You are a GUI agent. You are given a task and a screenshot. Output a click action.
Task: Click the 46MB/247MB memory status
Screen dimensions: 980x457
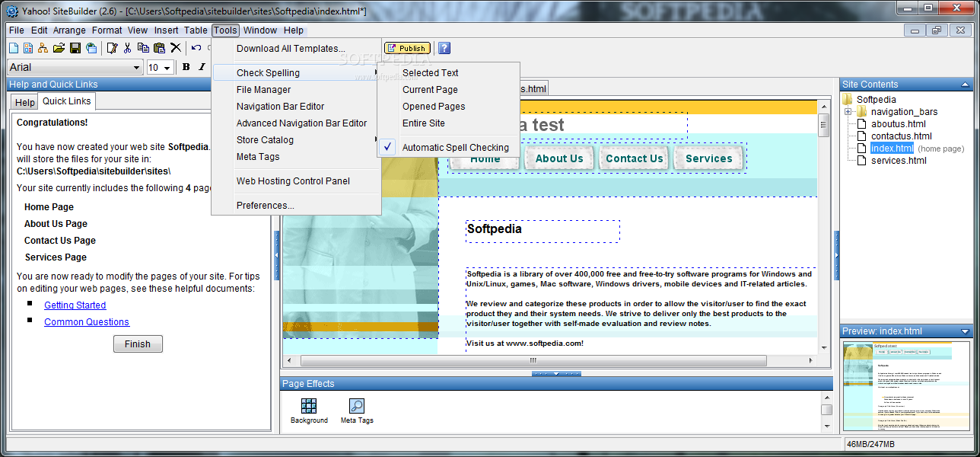870,444
